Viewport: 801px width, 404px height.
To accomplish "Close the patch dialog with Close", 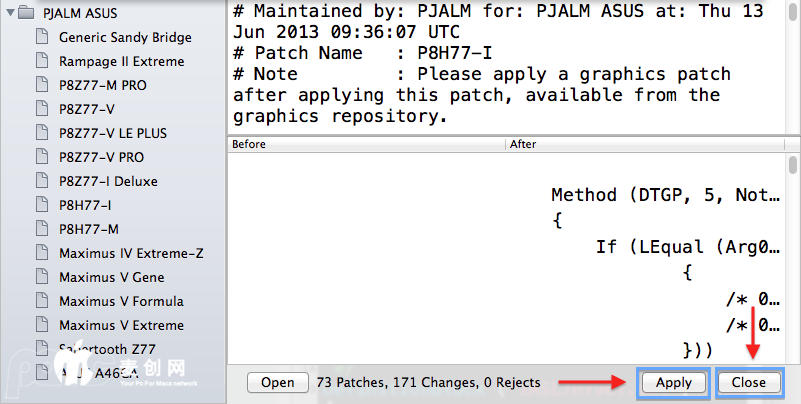I will [748, 382].
